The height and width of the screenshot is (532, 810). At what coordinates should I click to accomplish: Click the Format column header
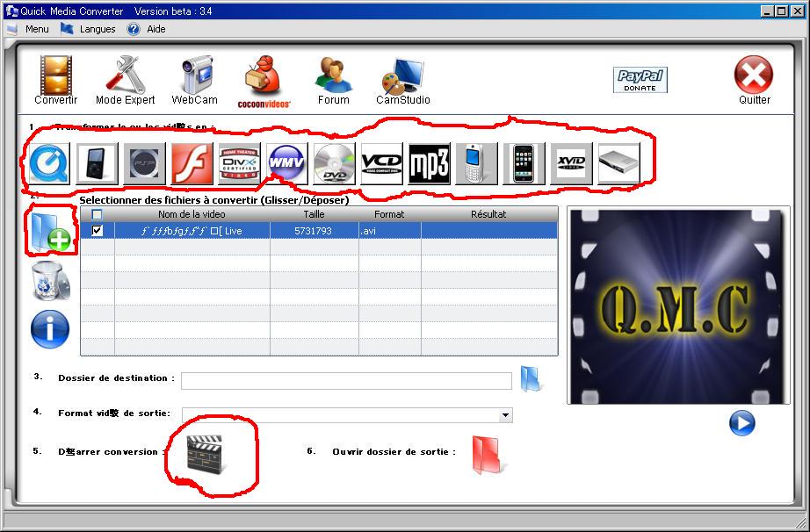[389, 214]
